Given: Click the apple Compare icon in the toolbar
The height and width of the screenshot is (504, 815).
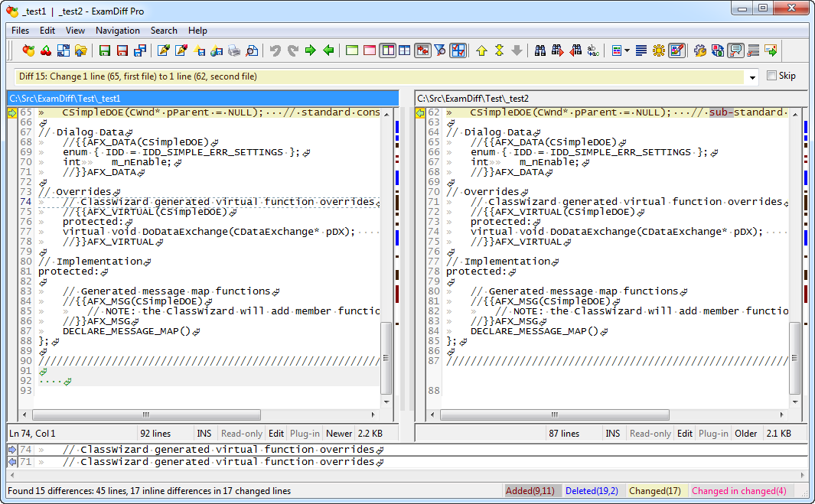Looking at the screenshot, I should tap(28, 50).
